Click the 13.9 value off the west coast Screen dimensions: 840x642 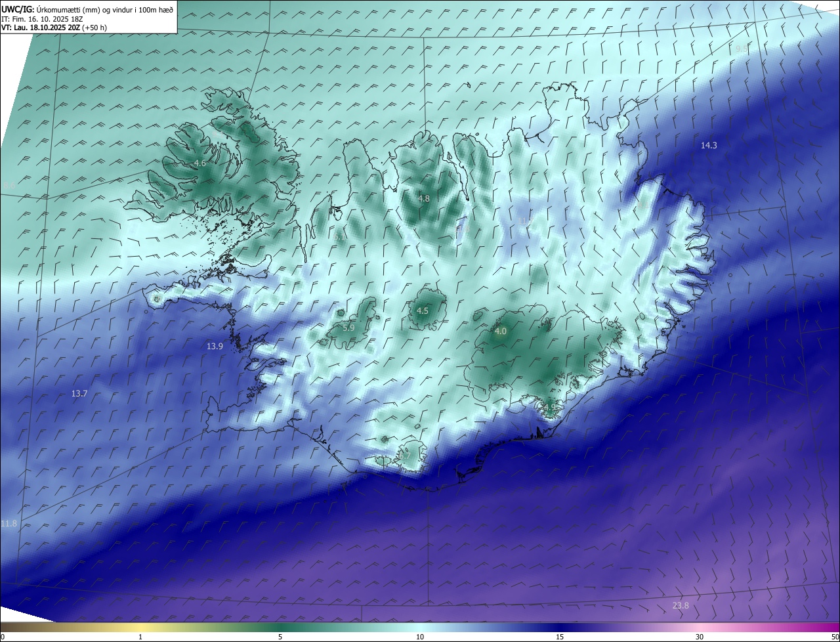click(215, 346)
